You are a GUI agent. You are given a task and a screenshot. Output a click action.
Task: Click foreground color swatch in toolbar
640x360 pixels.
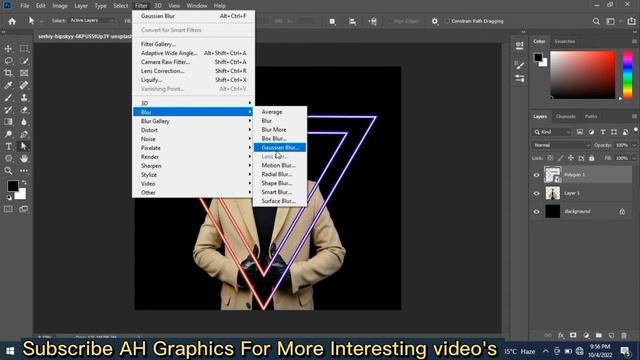click(12, 185)
